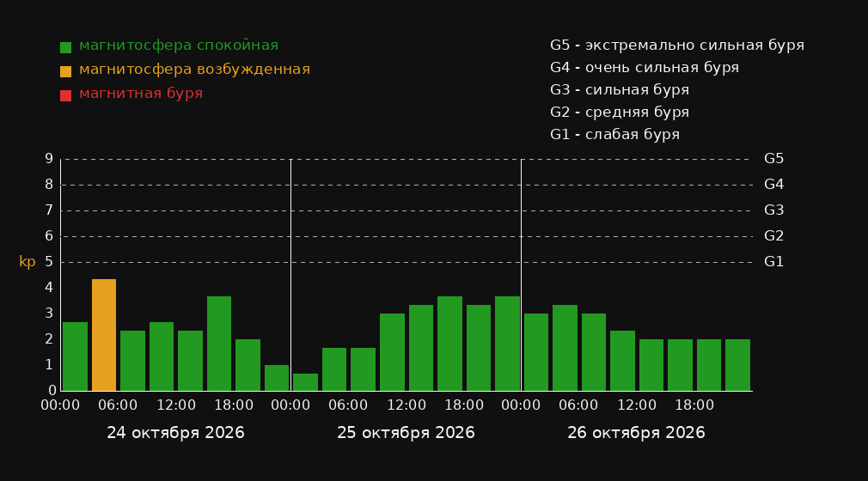The width and height of the screenshot is (868, 481).
Task: Click the y-axis value 9
Action: [x=49, y=159]
